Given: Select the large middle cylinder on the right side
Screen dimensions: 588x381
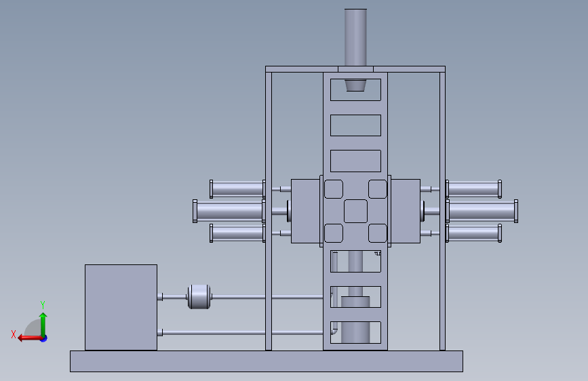Looking at the screenshot, I should (482, 211).
